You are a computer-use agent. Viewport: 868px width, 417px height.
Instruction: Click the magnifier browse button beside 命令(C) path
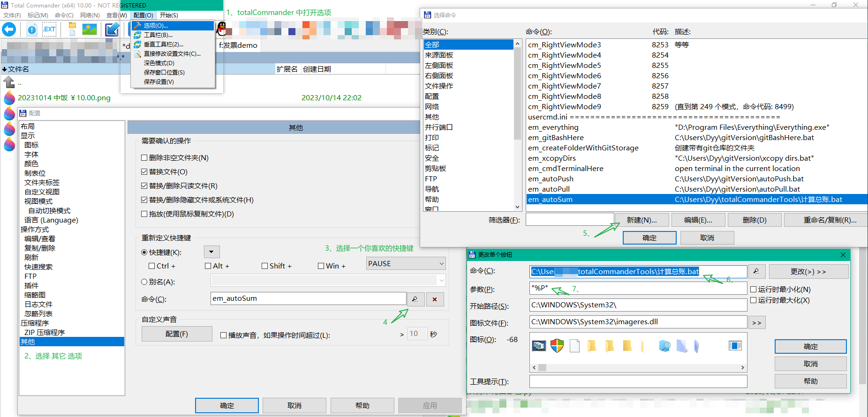pos(756,271)
